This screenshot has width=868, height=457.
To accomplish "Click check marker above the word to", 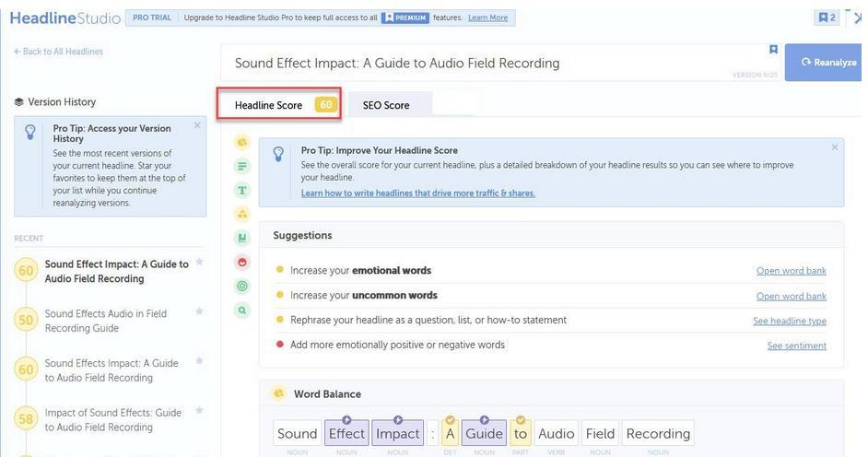I will coord(521,420).
